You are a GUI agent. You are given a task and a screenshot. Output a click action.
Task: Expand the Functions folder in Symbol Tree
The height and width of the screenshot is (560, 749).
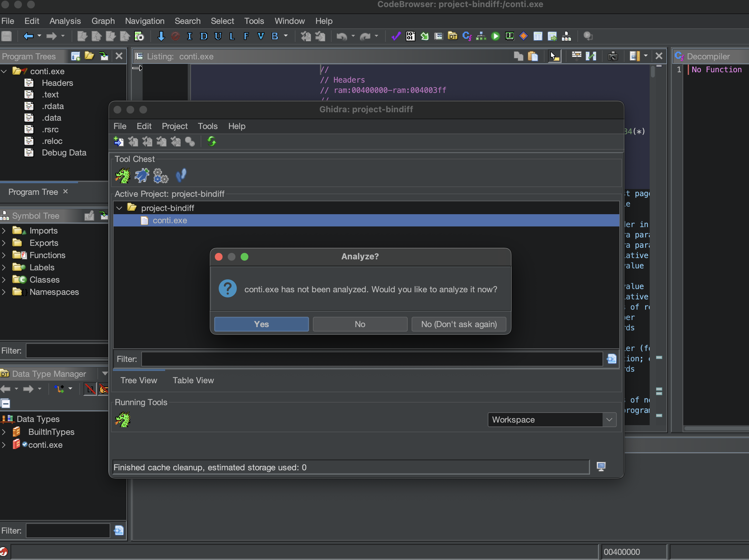4,255
